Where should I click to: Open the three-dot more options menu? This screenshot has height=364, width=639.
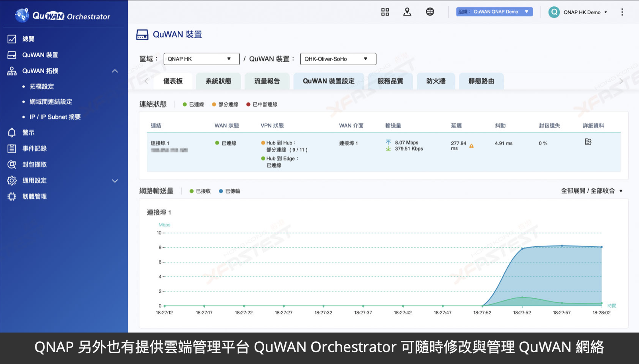click(x=622, y=12)
